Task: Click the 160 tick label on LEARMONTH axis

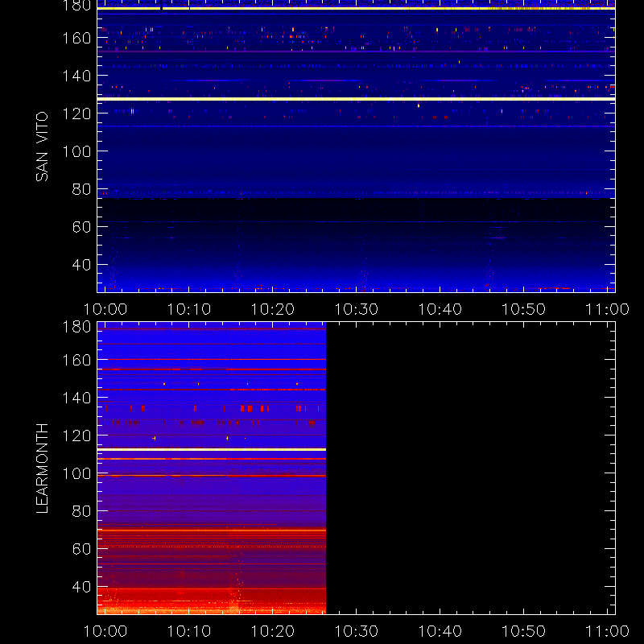Action: click(76, 360)
